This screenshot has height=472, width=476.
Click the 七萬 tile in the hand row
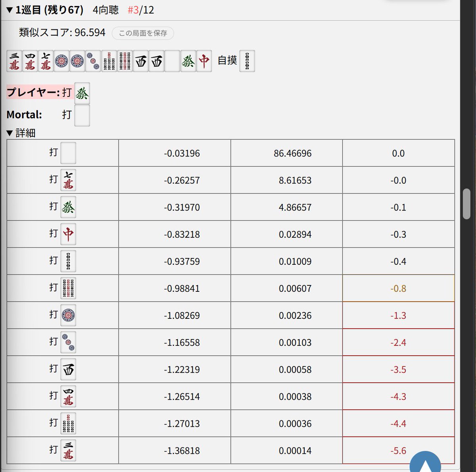[46, 61]
